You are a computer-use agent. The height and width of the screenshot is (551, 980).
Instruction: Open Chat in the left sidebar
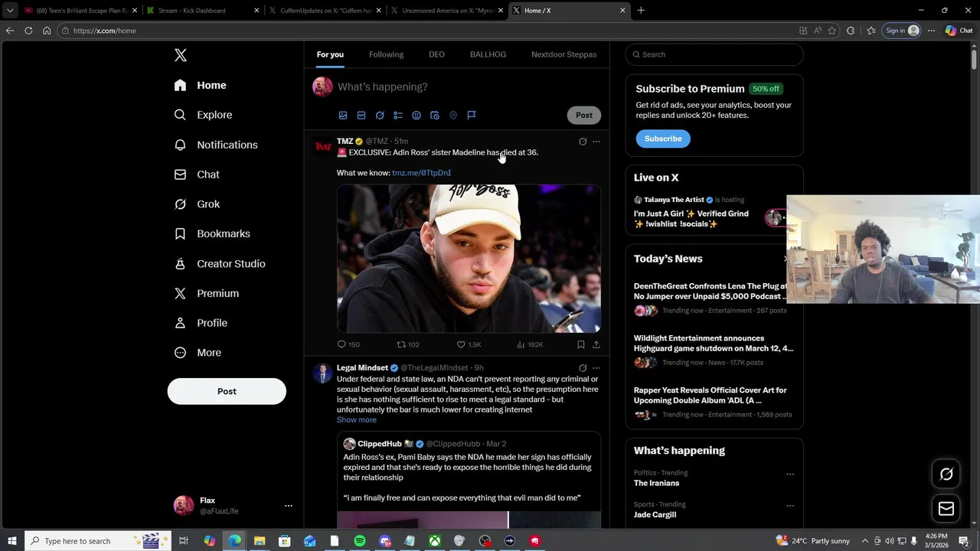coord(197,174)
